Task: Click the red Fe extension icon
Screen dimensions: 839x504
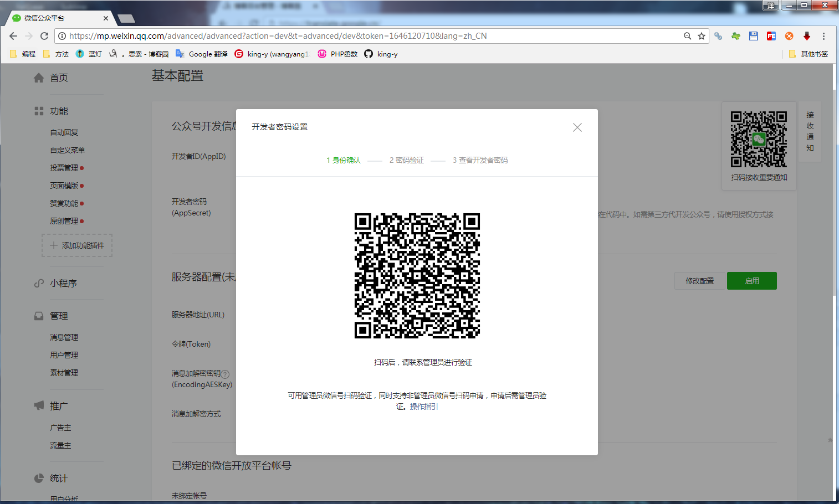Action: [771, 36]
